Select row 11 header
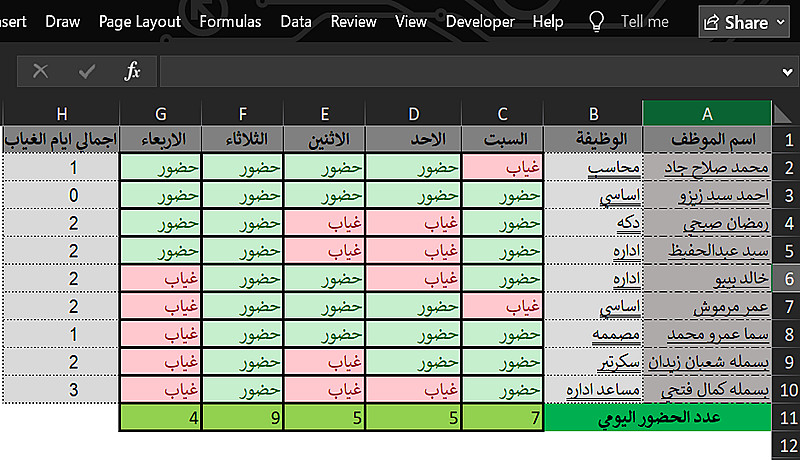Viewport: 800px width, 460px height. [x=786, y=418]
